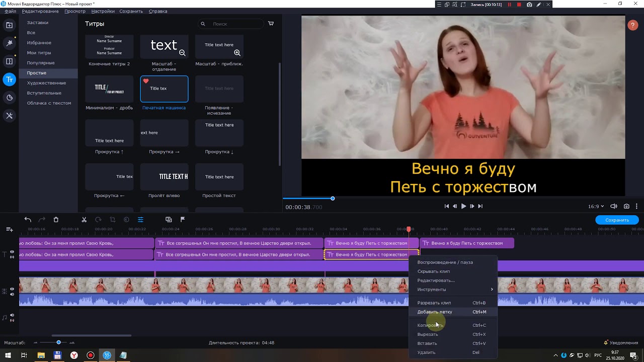Open the Настройки menu

[x=103, y=11]
